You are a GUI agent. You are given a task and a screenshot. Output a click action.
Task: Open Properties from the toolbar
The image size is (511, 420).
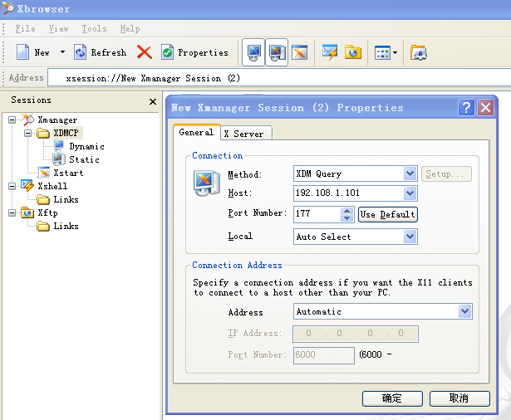(194, 52)
